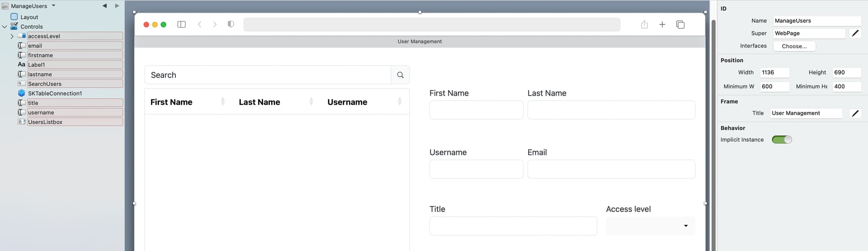This screenshot has width=868, height=251.
Task: Click the vertical scrollbar of layout editor
Action: click(x=713, y=135)
